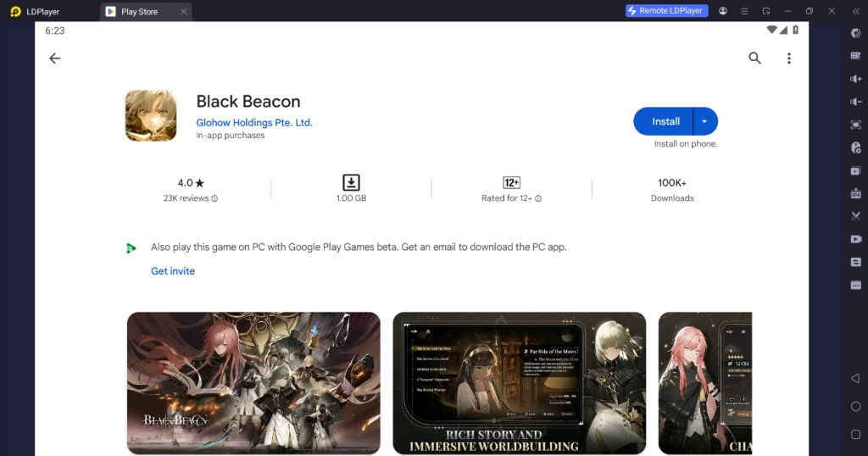Open the three-dot more options menu

[789, 58]
